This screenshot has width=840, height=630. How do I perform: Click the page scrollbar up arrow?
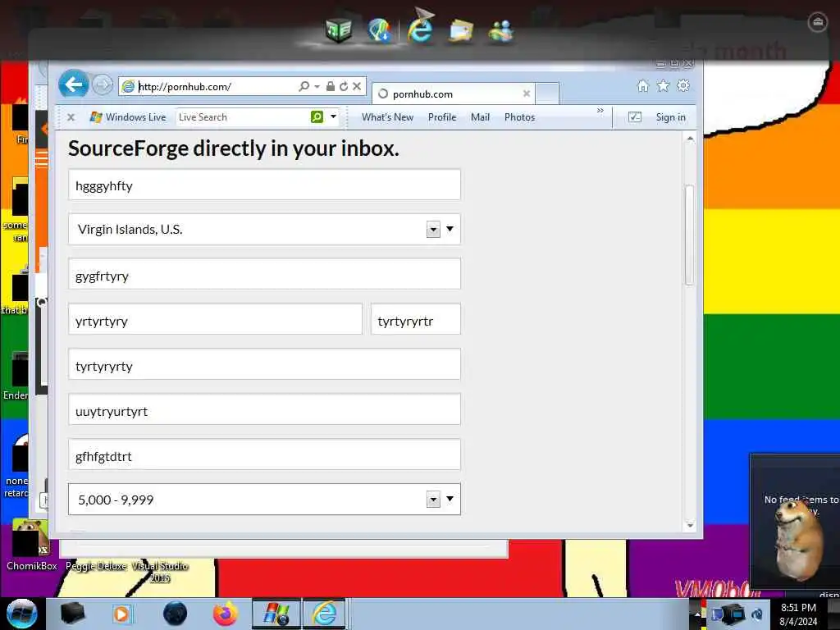(690, 139)
